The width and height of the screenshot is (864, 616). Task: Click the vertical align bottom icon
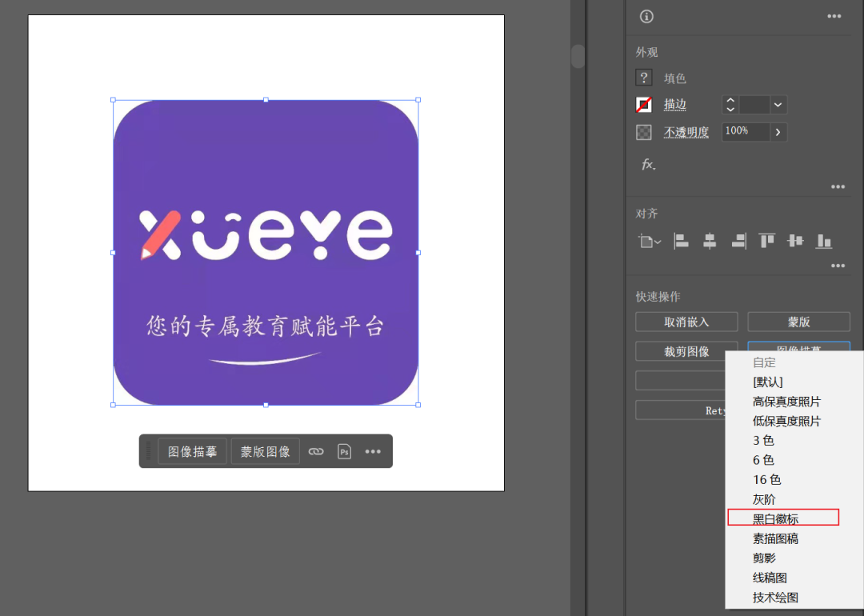824,241
